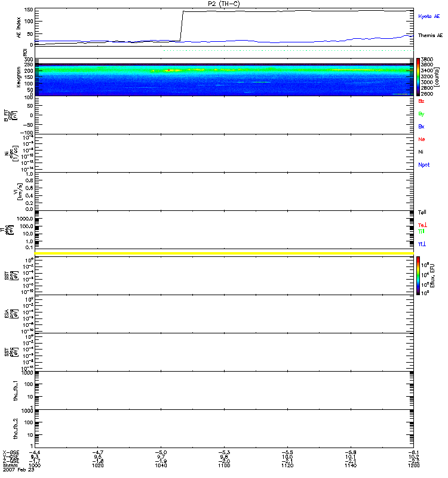Image resolution: width=448 pixels, height=478 pixels.
Task: Click the "Eflux, EFU" color bar label
Action: [432, 276]
